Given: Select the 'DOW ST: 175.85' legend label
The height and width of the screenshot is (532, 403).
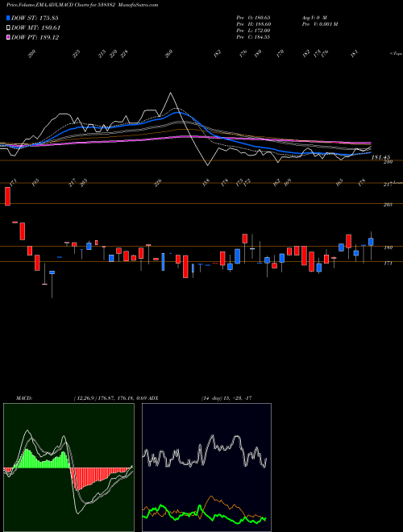Looking at the screenshot, I should tap(35, 18).
